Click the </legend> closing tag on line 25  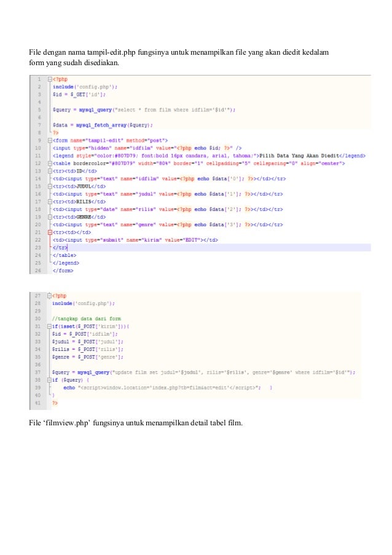click(66, 263)
